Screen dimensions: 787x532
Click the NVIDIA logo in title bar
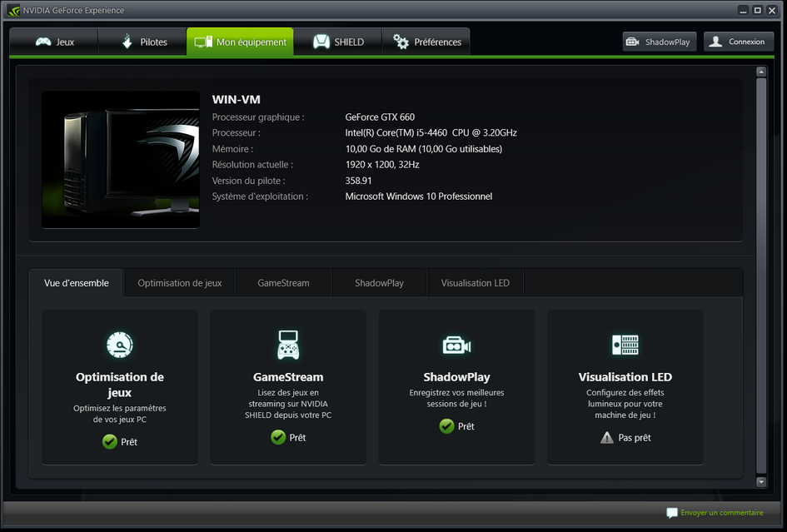coord(13,10)
